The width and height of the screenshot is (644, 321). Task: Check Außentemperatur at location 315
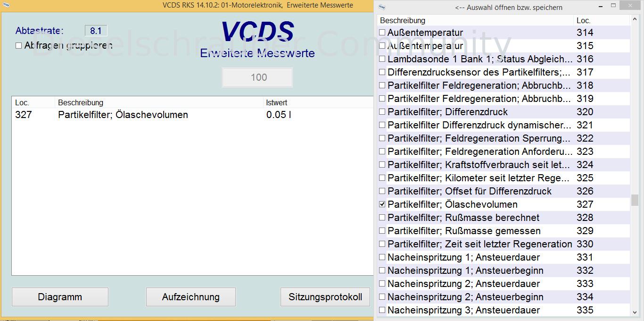382,46
